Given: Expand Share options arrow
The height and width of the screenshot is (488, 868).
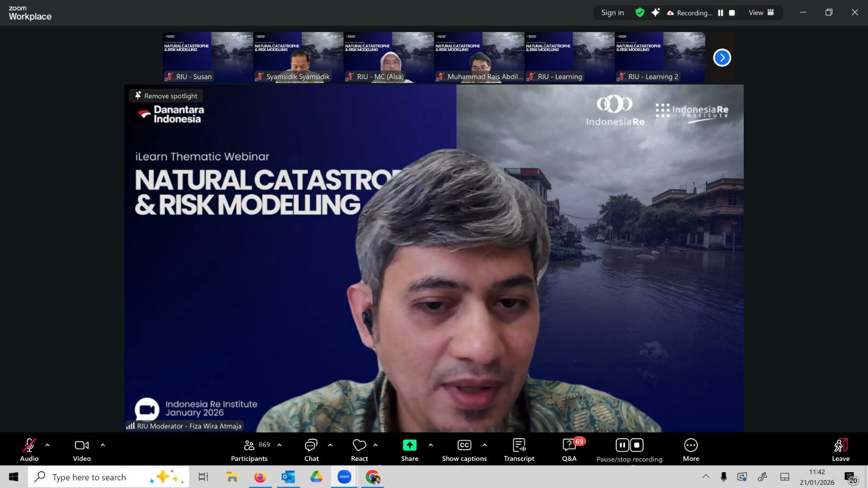Looking at the screenshot, I should [431, 445].
